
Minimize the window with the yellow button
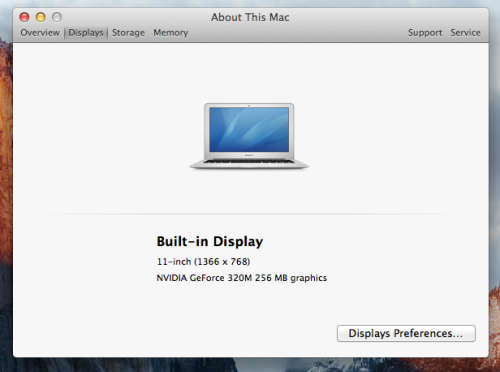[x=41, y=17]
